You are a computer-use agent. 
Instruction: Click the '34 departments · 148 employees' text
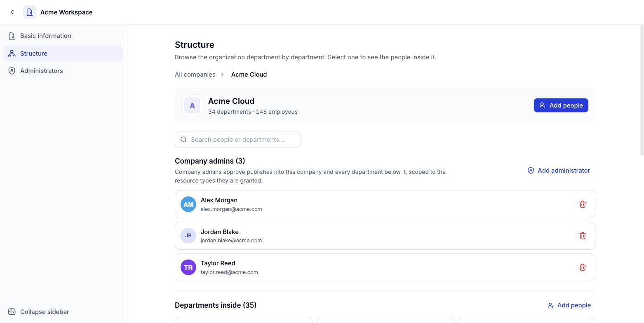(x=253, y=112)
